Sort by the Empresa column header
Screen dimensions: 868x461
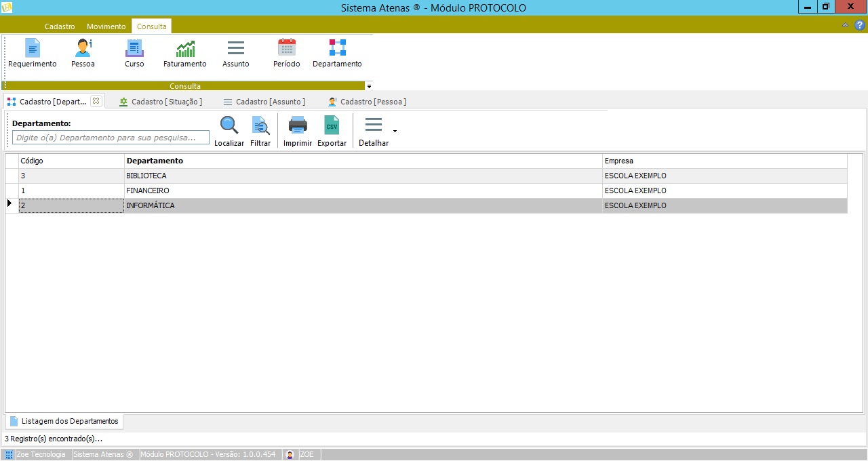[x=724, y=161]
